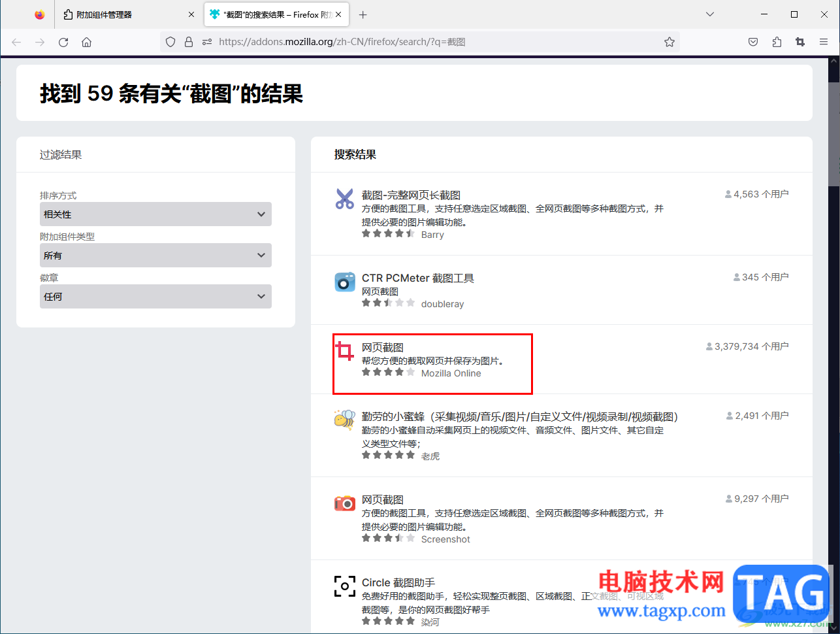840x634 pixels.
Task: Click the red camera icon of Screenshot 网页截图
Action: tap(344, 503)
